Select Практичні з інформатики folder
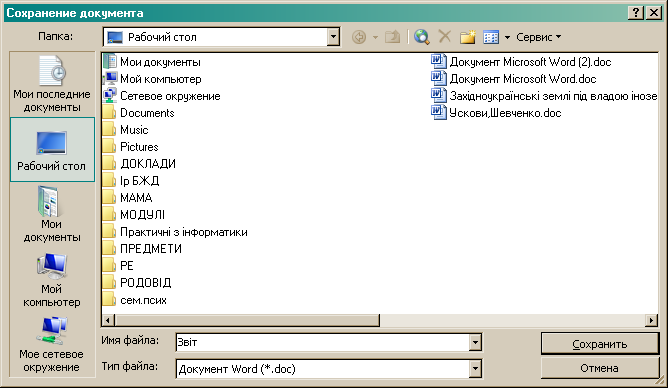This screenshot has width=668, height=388. (176, 232)
